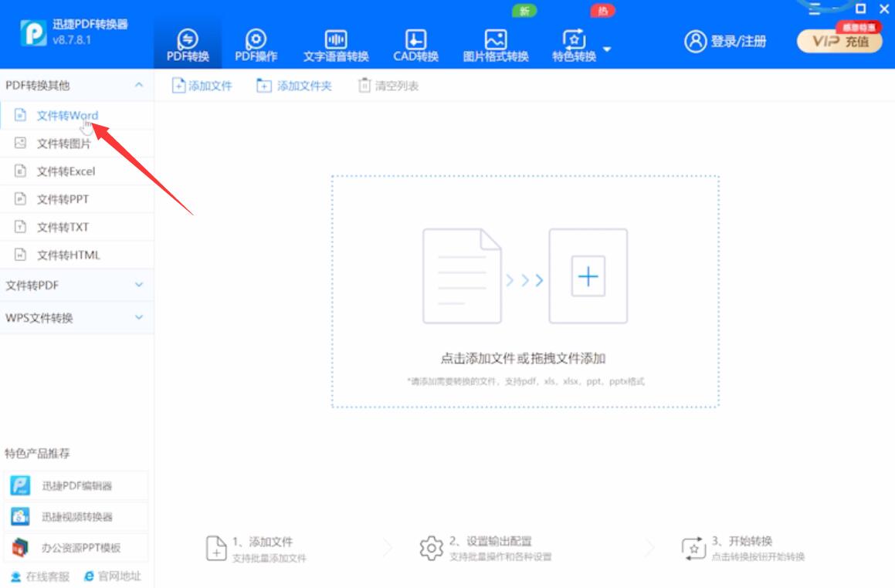The image size is (895, 588).
Task: Click the 文件转PPT file icon
Action: (20, 198)
